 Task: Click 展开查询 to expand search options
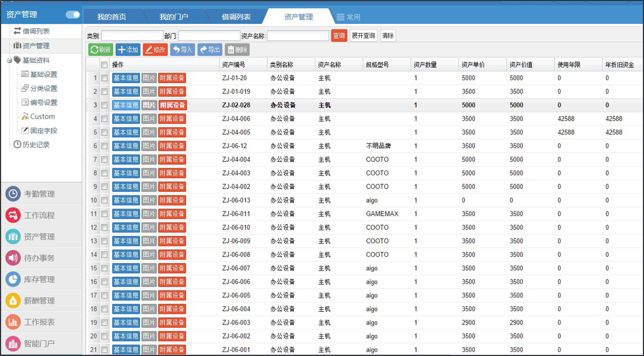coord(363,36)
